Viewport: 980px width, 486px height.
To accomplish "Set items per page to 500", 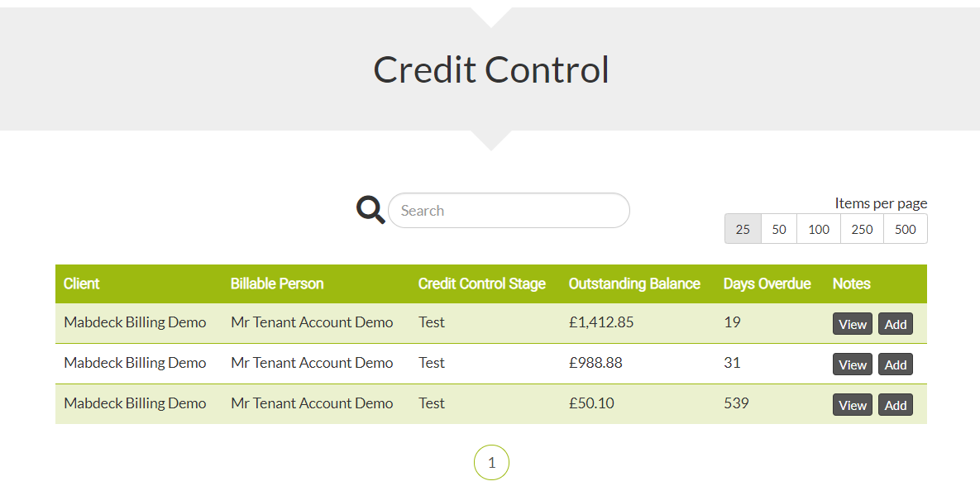I will coord(905,229).
